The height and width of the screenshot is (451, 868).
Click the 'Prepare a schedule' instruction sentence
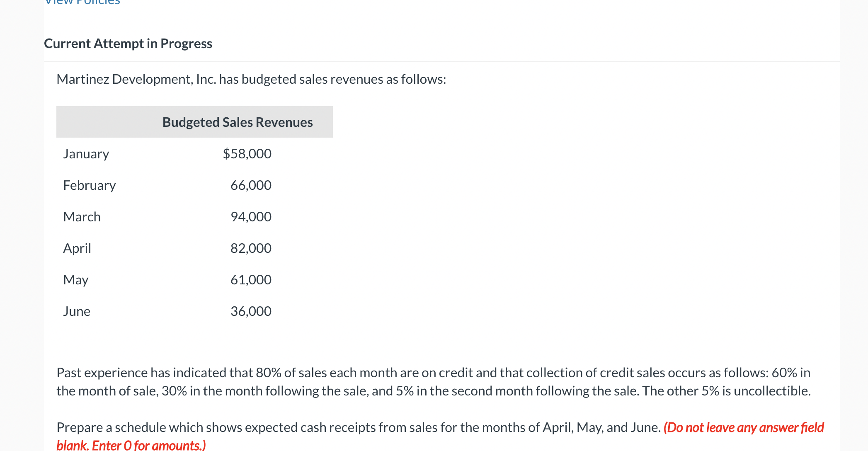click(x=359, y=427)
